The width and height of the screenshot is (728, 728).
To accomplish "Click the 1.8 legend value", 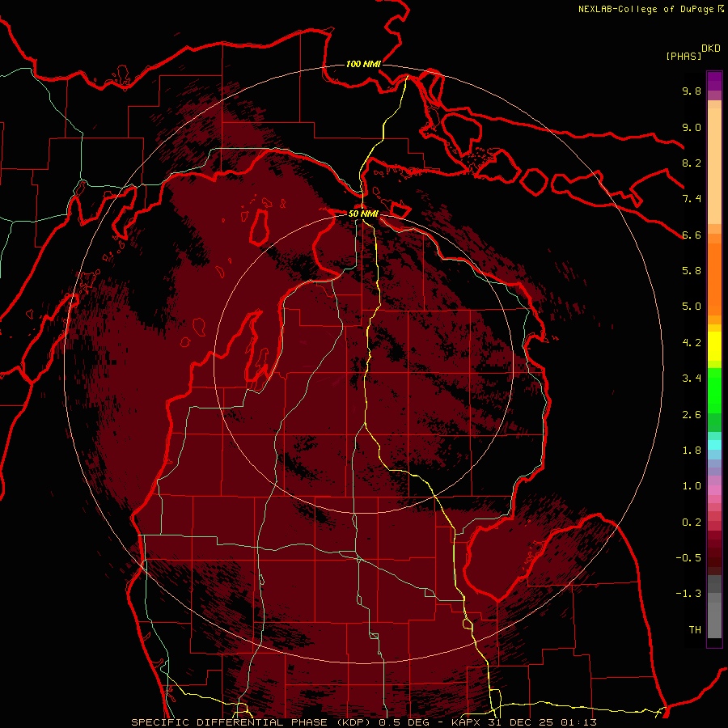I will pyautogui.click(x=692, y=451).
